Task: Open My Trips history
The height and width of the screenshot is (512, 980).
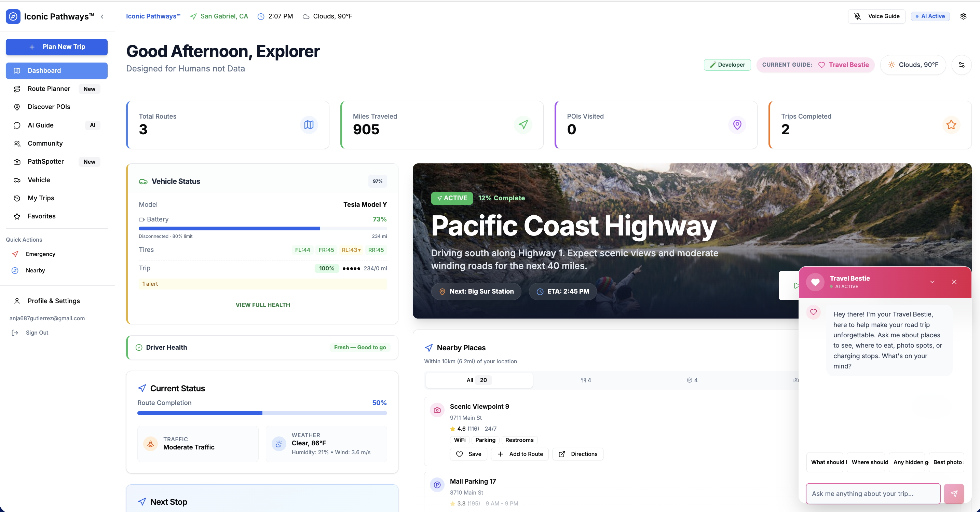Action: (57, 198)
